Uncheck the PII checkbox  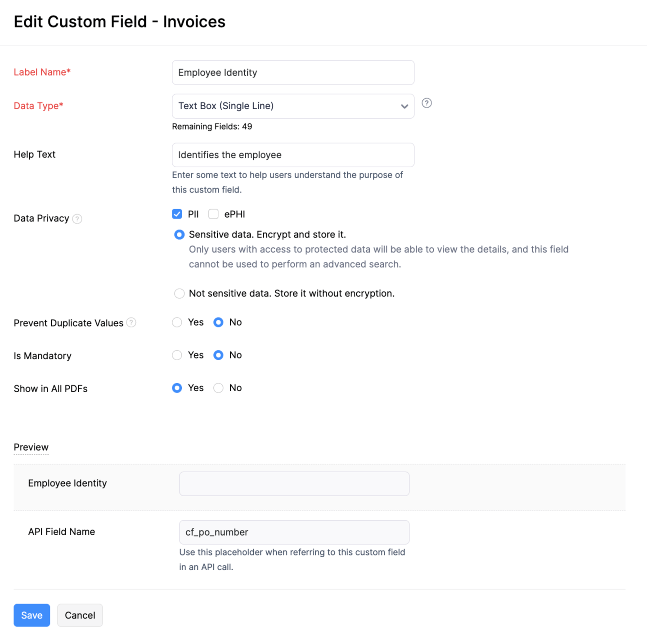pos(177,214)
